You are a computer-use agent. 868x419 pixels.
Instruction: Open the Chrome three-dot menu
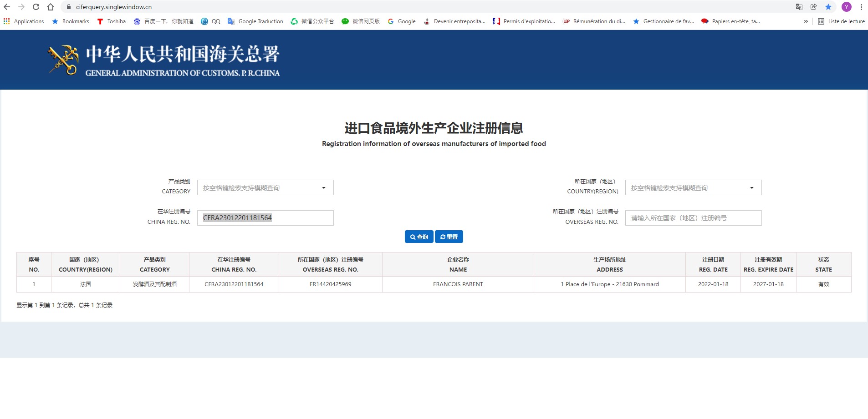(861, 7)
